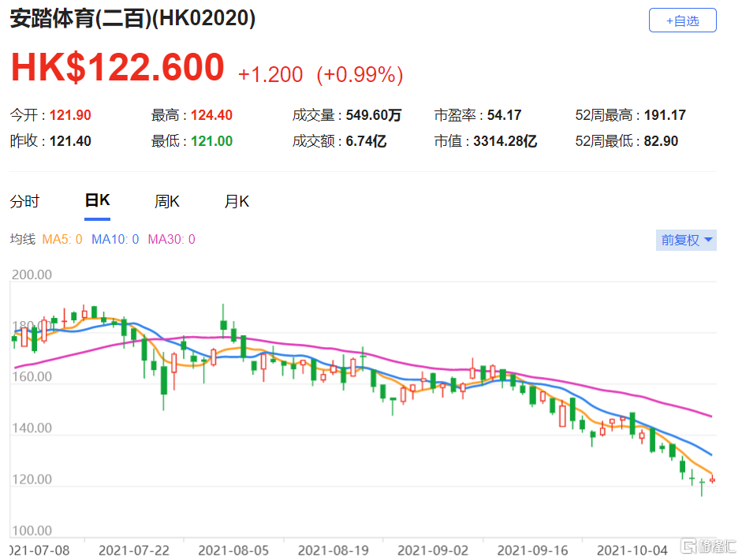The height and width of the screenshot is (560, 742).
Task: Click the 160.00 y-axis label
Action: 32,376
